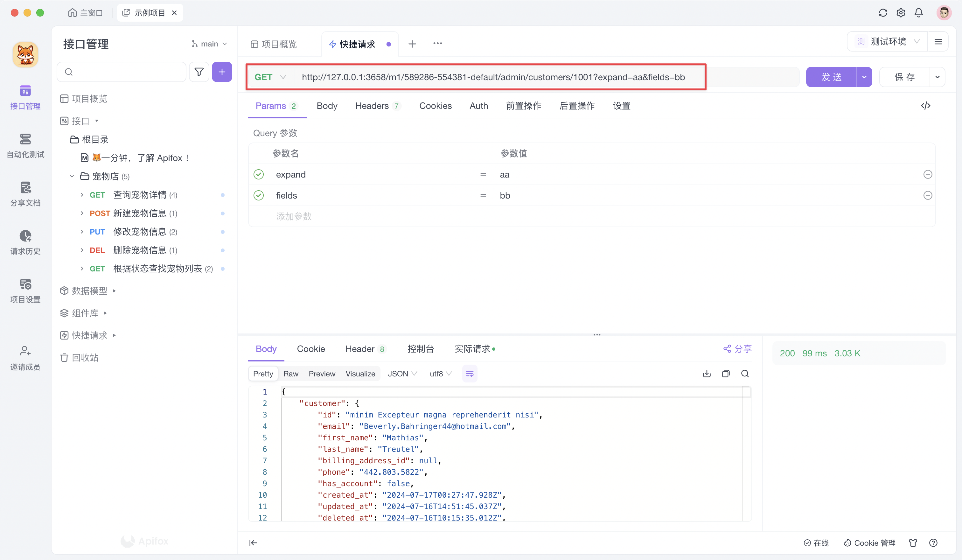Switch to the 控制台 response tab
This screenshot has height=560, width=962.
click(x=421, y=348)
